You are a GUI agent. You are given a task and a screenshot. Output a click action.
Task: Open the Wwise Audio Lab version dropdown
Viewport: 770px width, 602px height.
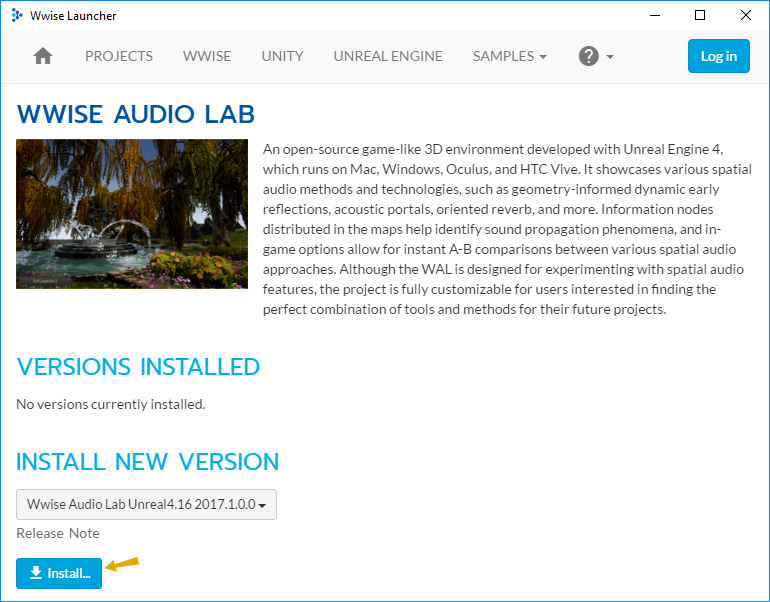pyautogui.click(x=146, y=505)
